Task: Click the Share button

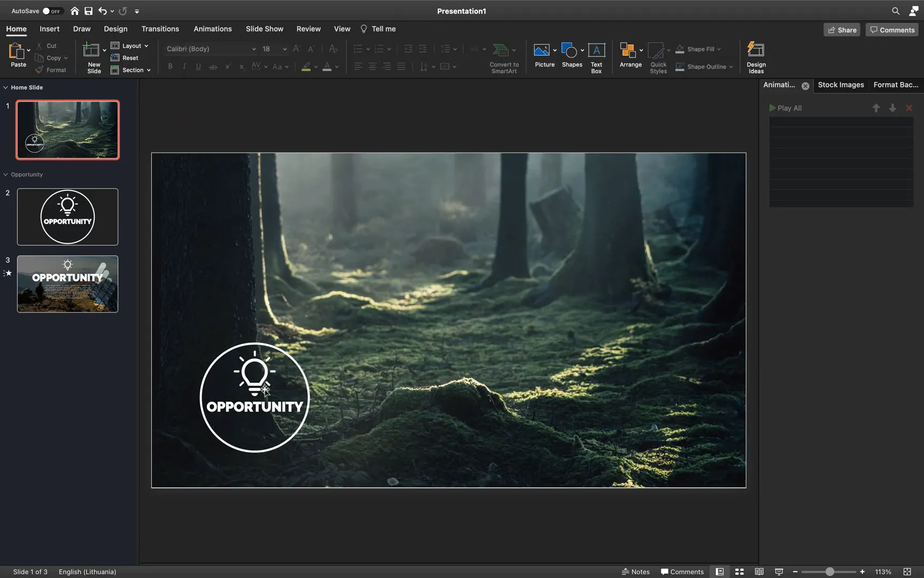Action: [x=842, y=30]
